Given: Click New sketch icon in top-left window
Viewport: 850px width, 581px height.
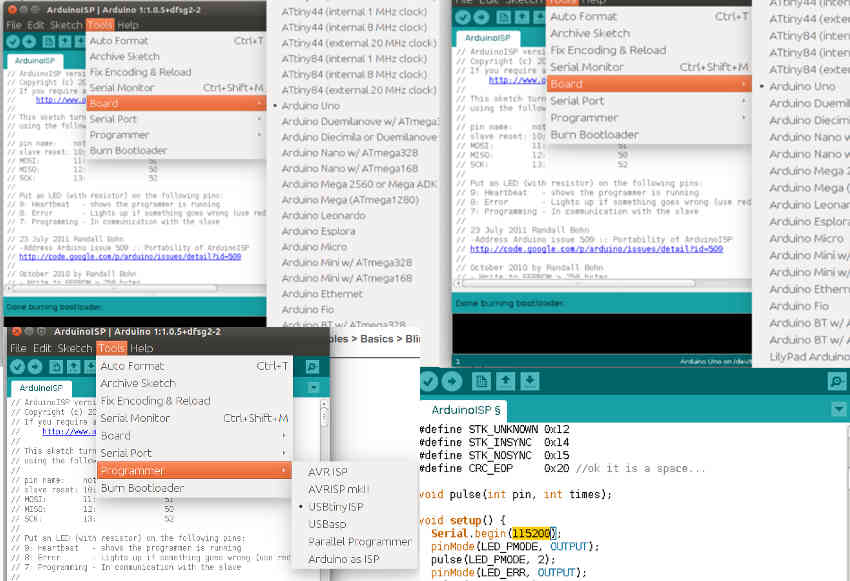Looking at the screenshot, I should click(49, 41).
